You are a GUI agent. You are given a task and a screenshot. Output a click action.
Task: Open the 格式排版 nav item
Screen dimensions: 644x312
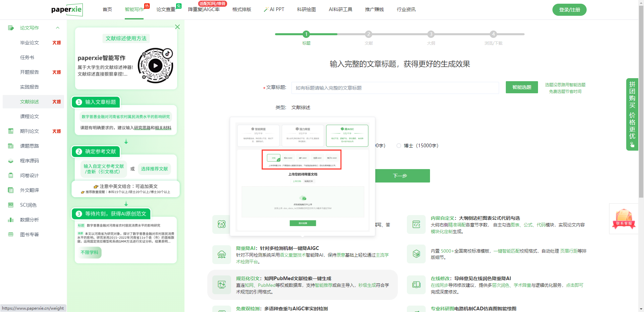coord(242,9)
